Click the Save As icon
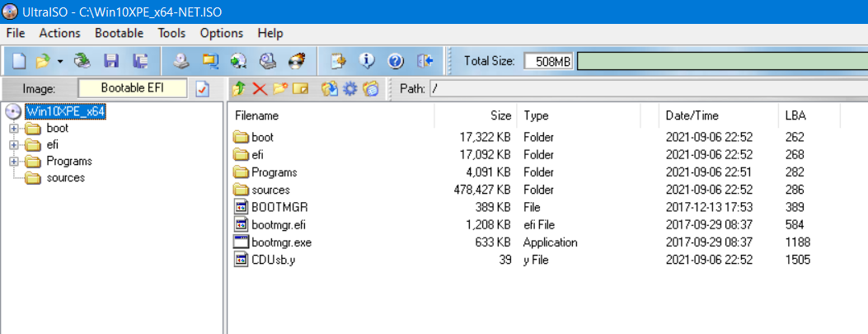 tap(141, 61)
